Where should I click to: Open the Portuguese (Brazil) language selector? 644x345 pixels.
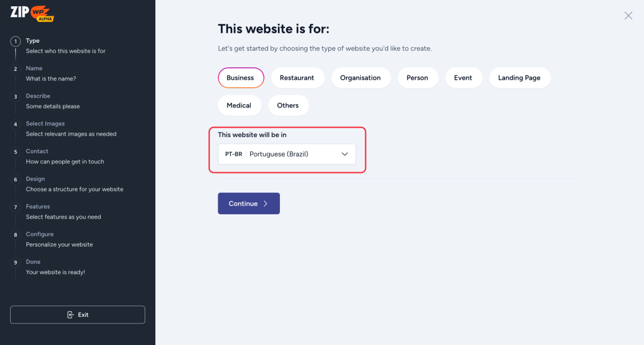pyautogui.click(x=287, y=154)
